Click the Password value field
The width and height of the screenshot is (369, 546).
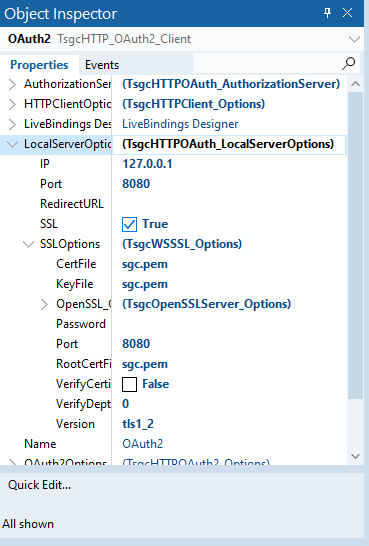tap(229, 324)
